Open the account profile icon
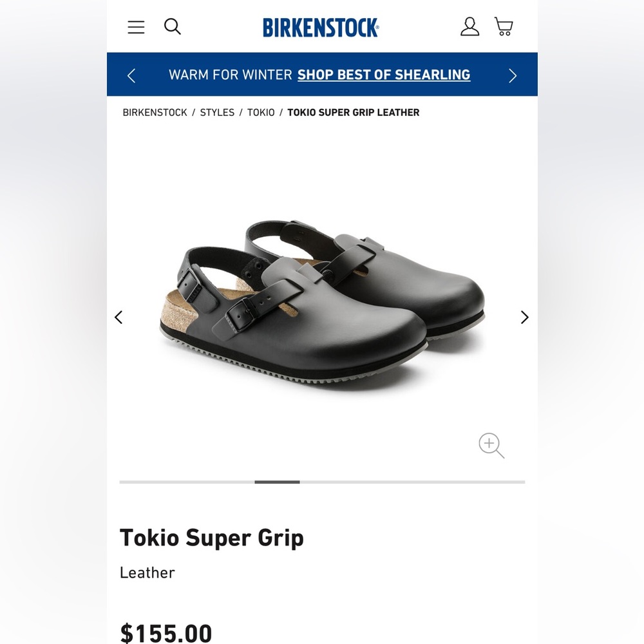This screenshot has height=644, width=644. pos(470,27)
